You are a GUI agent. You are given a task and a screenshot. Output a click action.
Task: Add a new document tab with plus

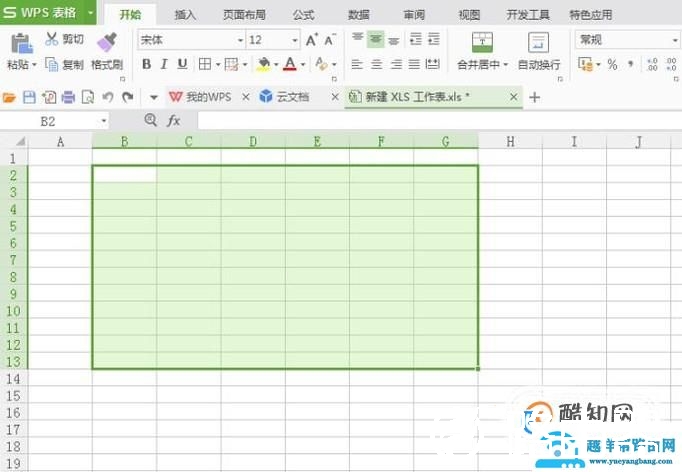click(535, 97)
